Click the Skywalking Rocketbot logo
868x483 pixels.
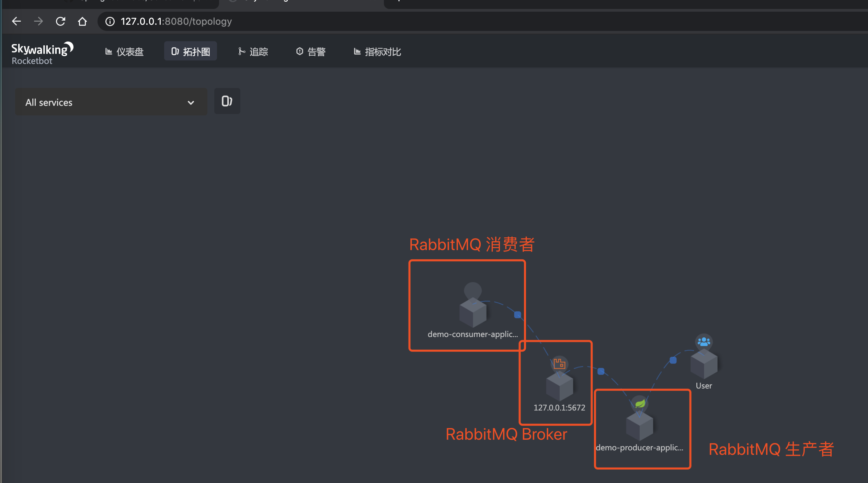click(x=42, y=53)
